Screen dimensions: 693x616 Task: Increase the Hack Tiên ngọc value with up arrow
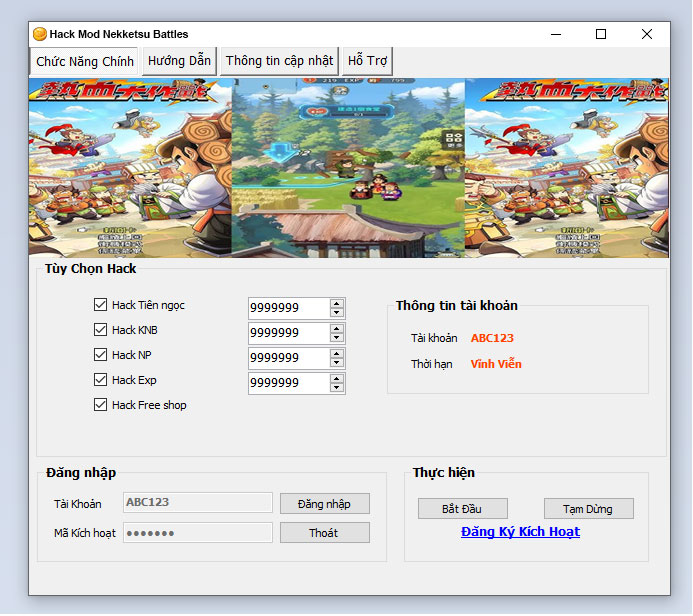pos(337,304)
